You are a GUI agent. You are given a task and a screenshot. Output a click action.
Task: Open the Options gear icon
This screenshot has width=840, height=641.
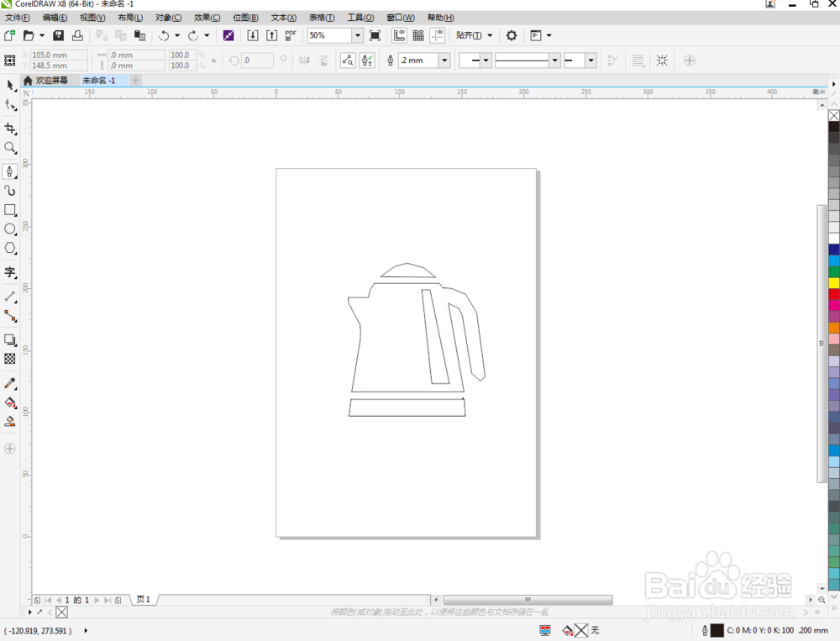[x=512, y=35]
